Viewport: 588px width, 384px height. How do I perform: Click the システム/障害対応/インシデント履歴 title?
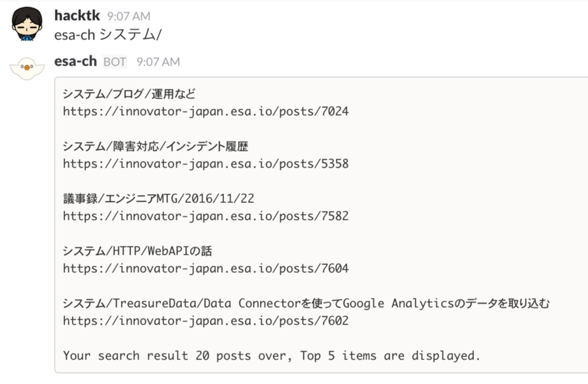pos(156,147)
